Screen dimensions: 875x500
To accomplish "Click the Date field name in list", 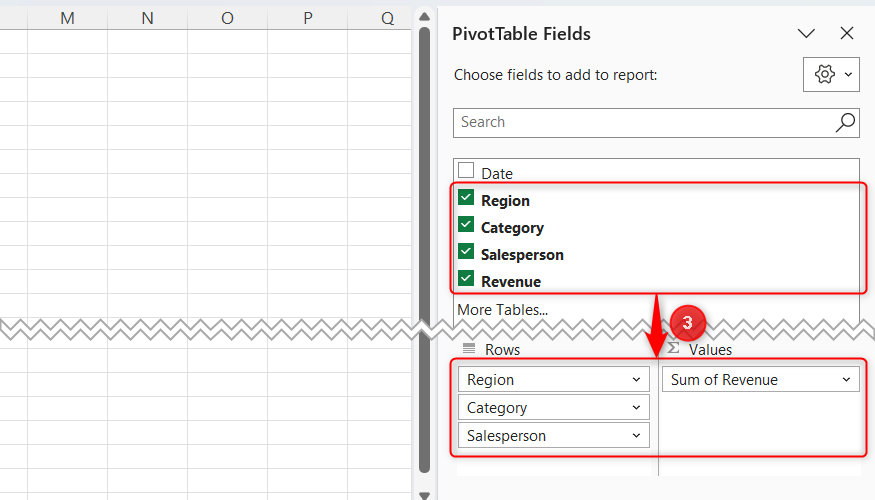I will (497, 174).
